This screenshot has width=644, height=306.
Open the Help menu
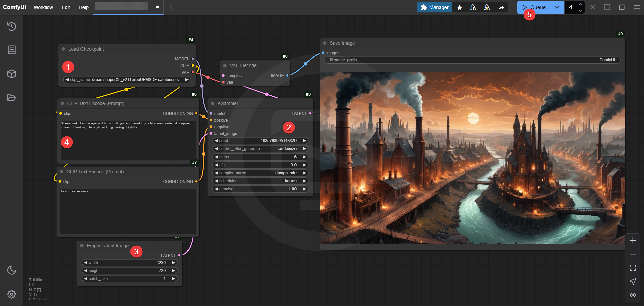tap(84, 7)
